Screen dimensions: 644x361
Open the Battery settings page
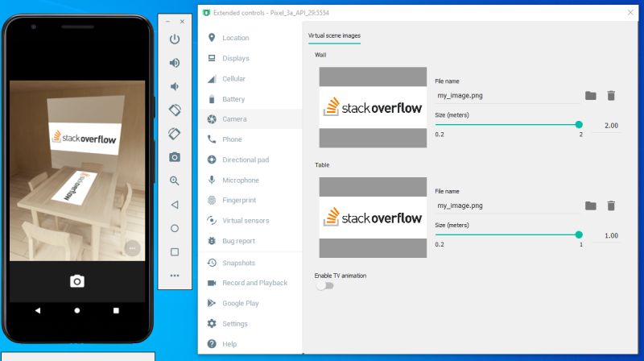point(250,98)
